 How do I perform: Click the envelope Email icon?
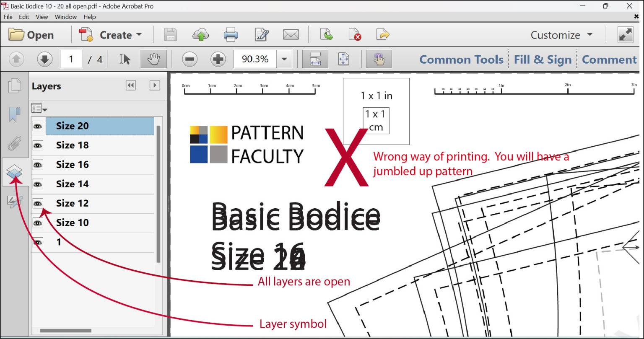click(291, 35)
